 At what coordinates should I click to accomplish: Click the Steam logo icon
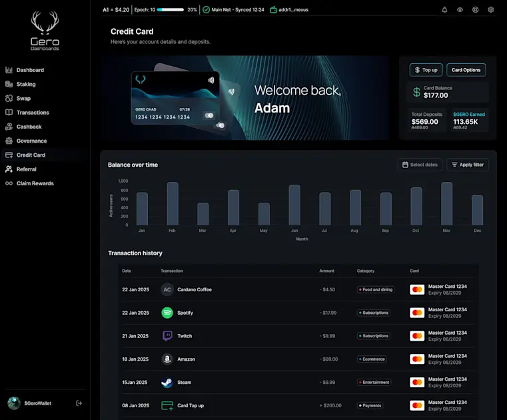coord(167,383)
